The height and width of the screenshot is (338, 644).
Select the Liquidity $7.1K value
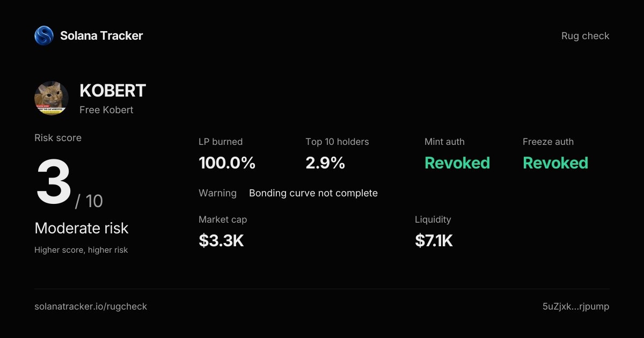pyautogui.click(x=434, y=241)
